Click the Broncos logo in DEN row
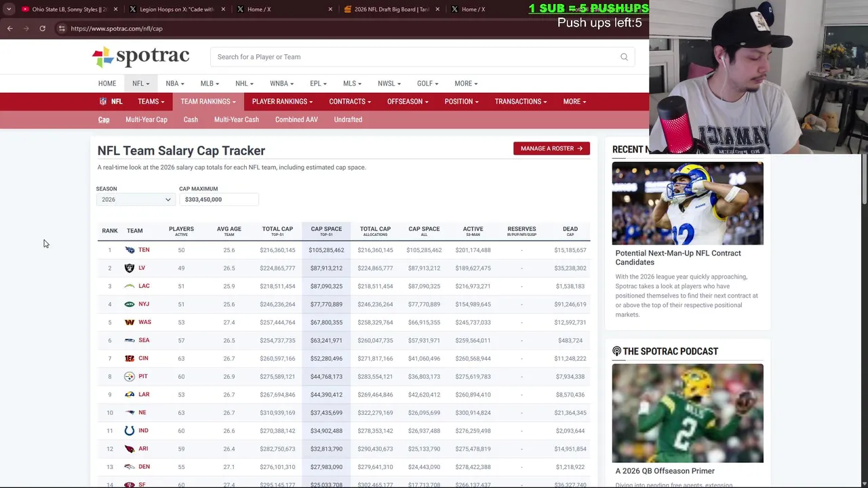This screenshot has width=868, height=488. point(130,467)
